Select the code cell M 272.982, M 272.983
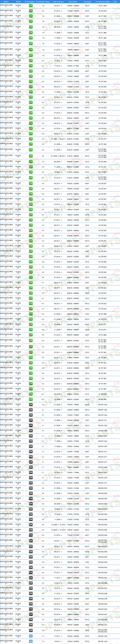The image size is (120, 644). point(103,156)
